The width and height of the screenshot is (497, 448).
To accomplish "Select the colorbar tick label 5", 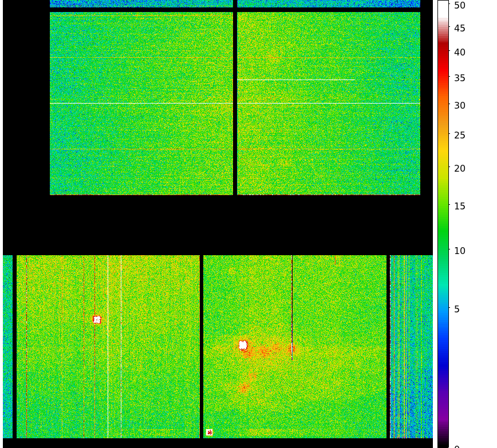I will coord(456,310).
